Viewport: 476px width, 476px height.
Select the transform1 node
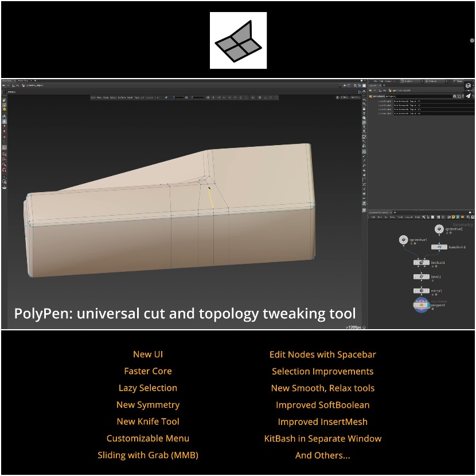coord(439,247)
